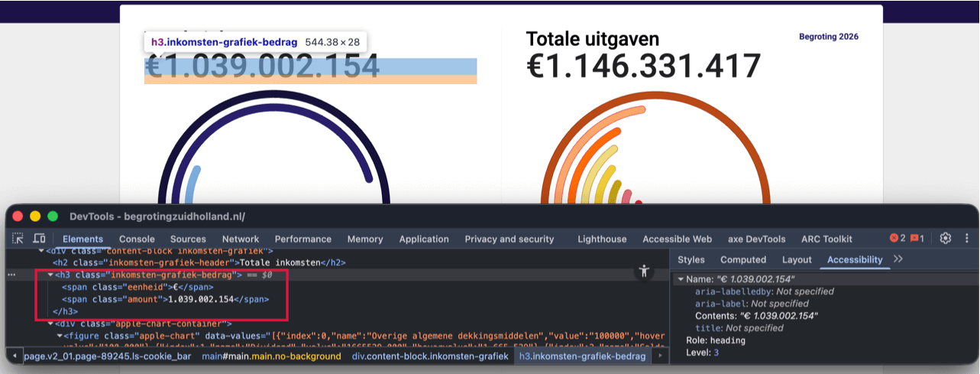Toggle the accessibility tree view button
980x374 pixels.
(x=645, y=270)
